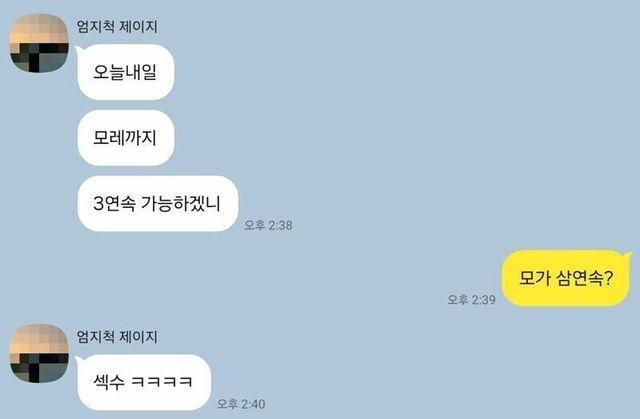This screenshot has width=640, height=419.
Task: Click the word 가능하겠니 in the third bubble
Action: [x=180, y=204]
